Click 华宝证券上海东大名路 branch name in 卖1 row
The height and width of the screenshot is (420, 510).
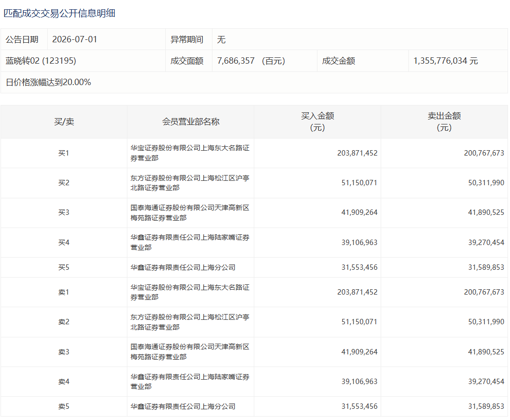190,292
